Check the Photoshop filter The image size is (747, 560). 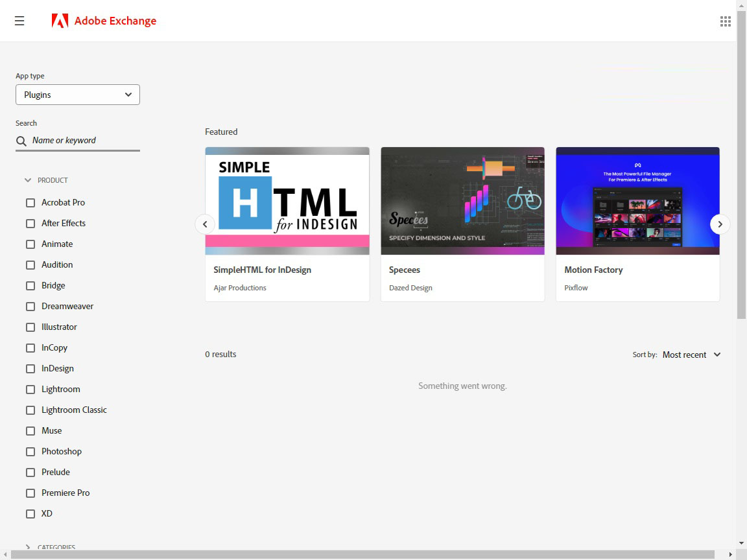pyautogui.click(x=30, y=451)
